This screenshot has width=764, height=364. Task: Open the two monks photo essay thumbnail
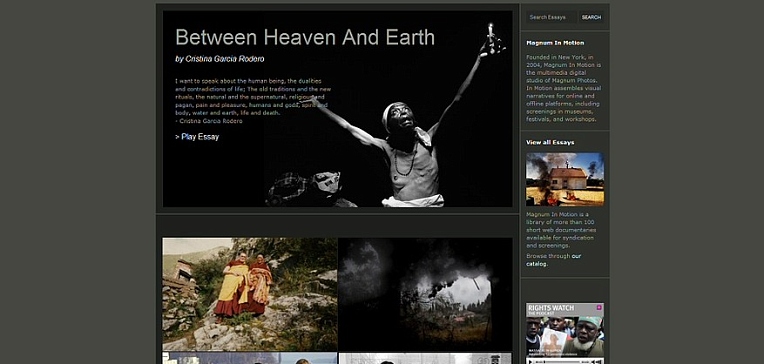249,294
